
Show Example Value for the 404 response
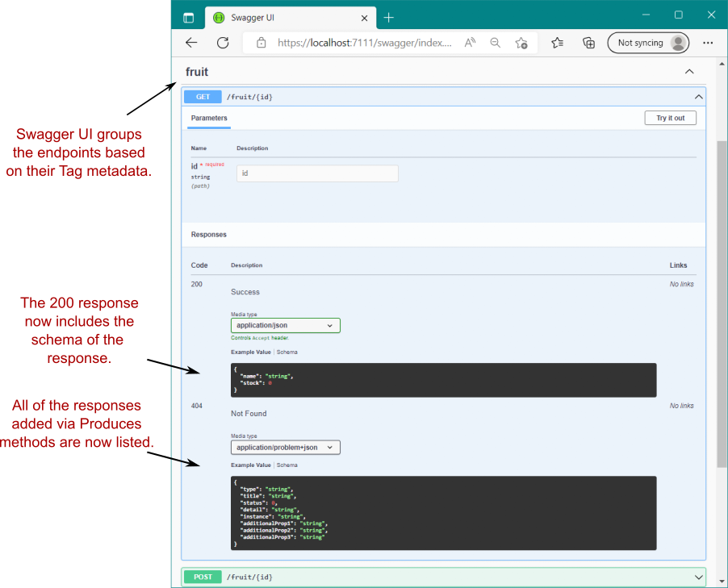tap(251, 465)
